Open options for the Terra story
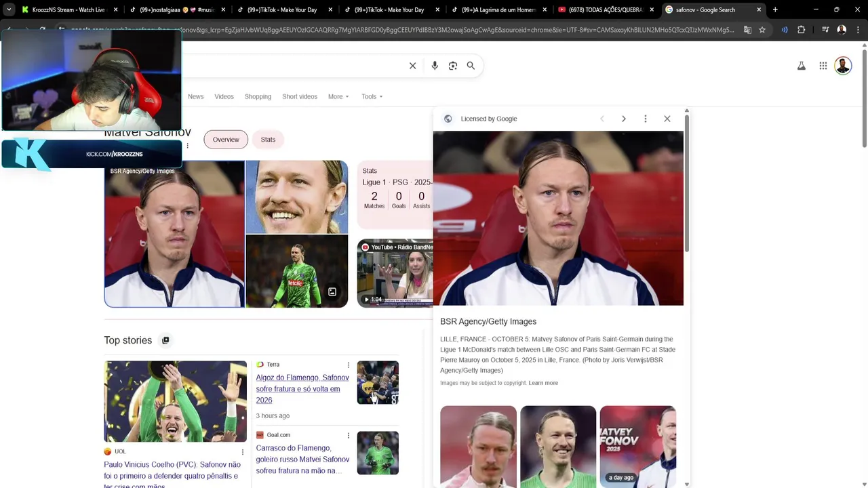 [x=349, y=365]
